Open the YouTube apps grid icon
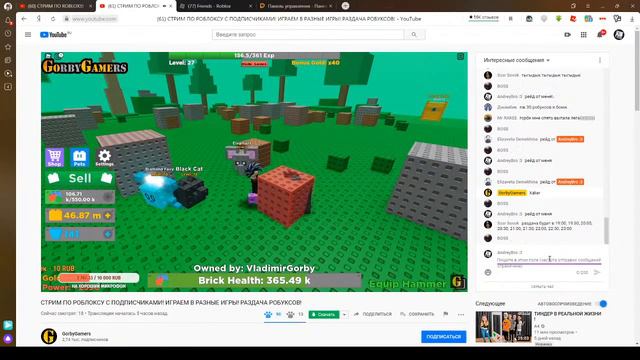 (584, 35)
